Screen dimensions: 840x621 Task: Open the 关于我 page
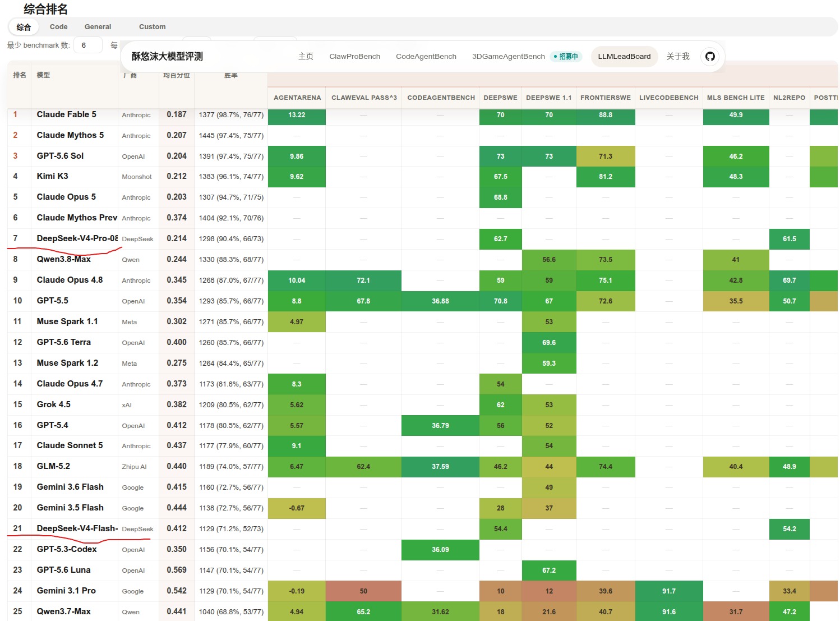(x=678, y=57)
